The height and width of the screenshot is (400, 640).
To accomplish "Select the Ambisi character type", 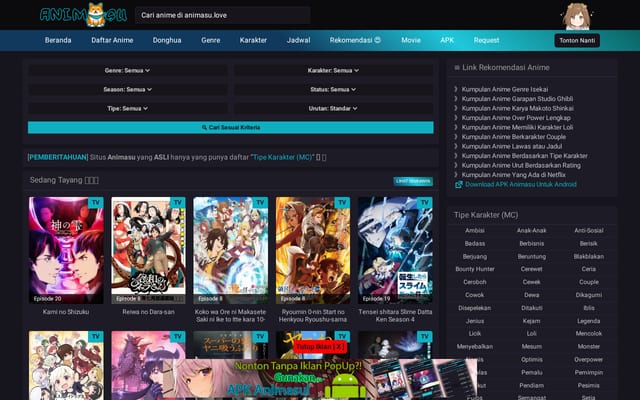I will [475, 230].
